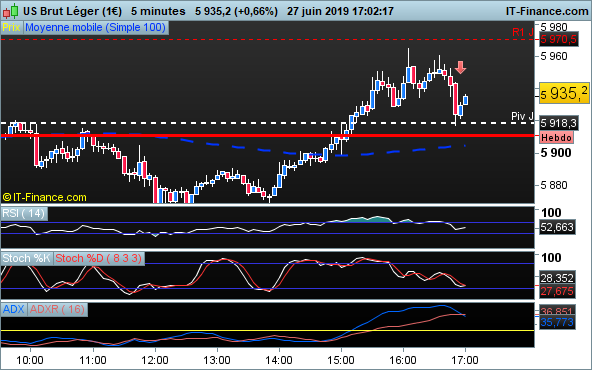The height and width of the screenshot is (370, 592).
Task: Click the US Brut Léger (1€) instrument title
Action: coord(72,11)
